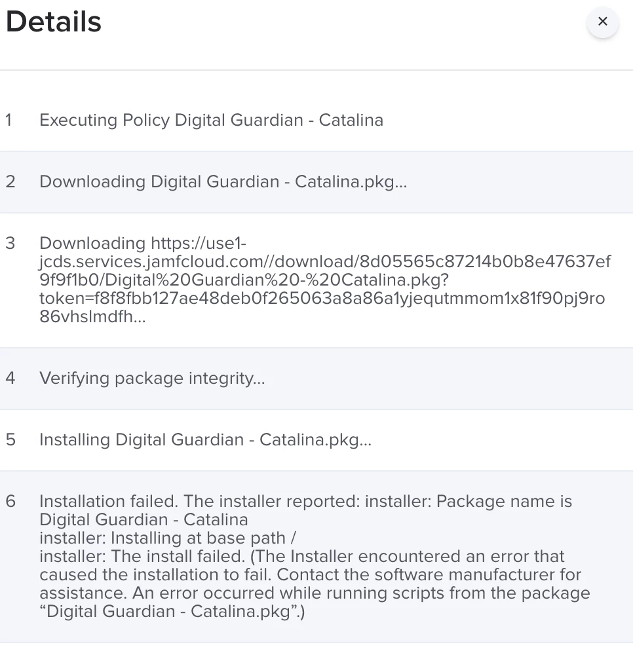Click line number 4 in the log

pyautogui.click(x=10, y=379)
